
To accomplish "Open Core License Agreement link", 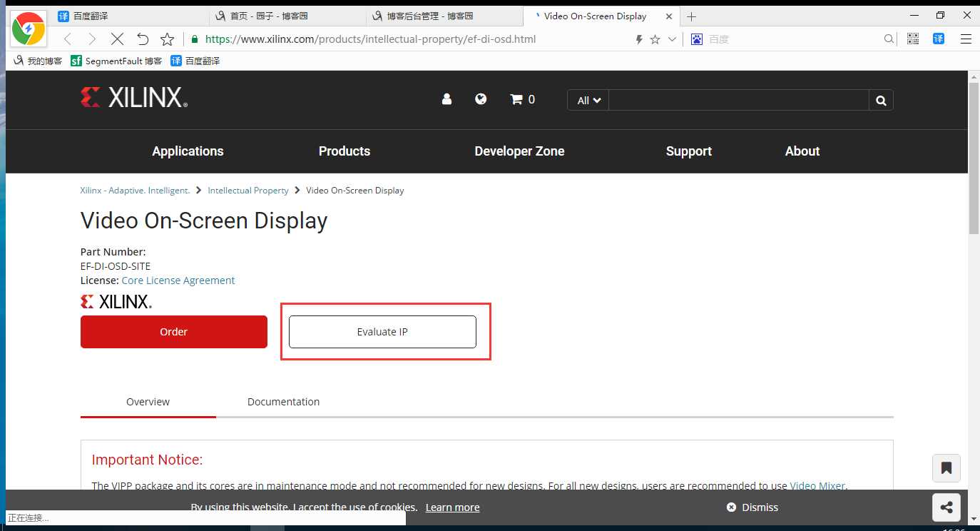I will tap(178, 280).
